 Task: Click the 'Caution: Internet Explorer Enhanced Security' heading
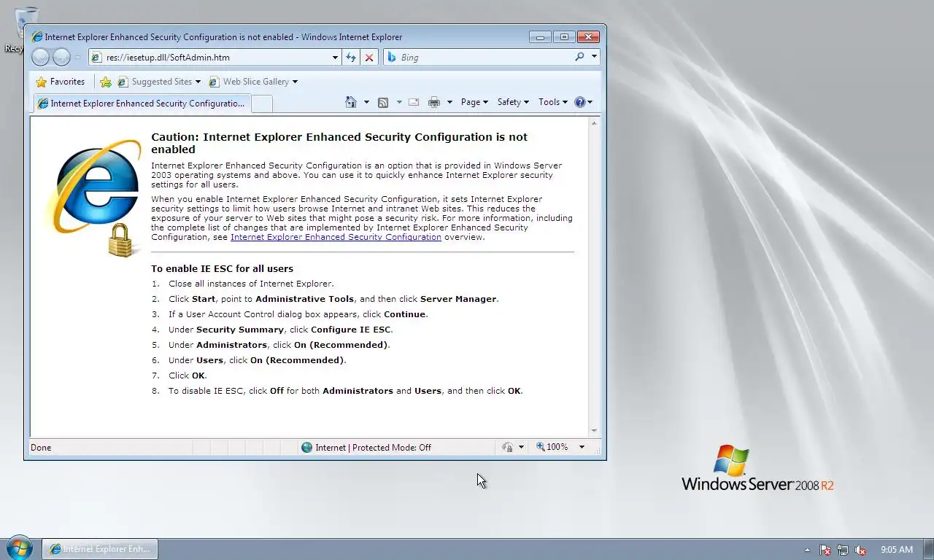pyautogui.click(x=339, y=143)
